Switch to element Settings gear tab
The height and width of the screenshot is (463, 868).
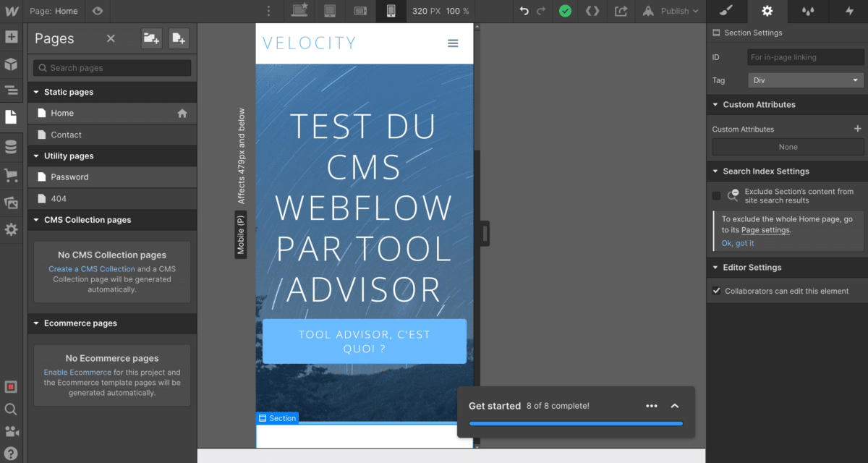[x=767, y=11]
